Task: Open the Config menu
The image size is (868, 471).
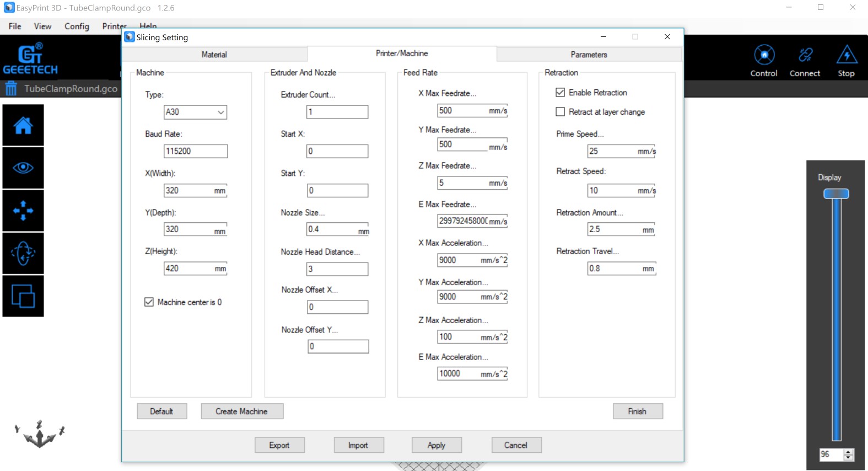Action: pos(77,26)
